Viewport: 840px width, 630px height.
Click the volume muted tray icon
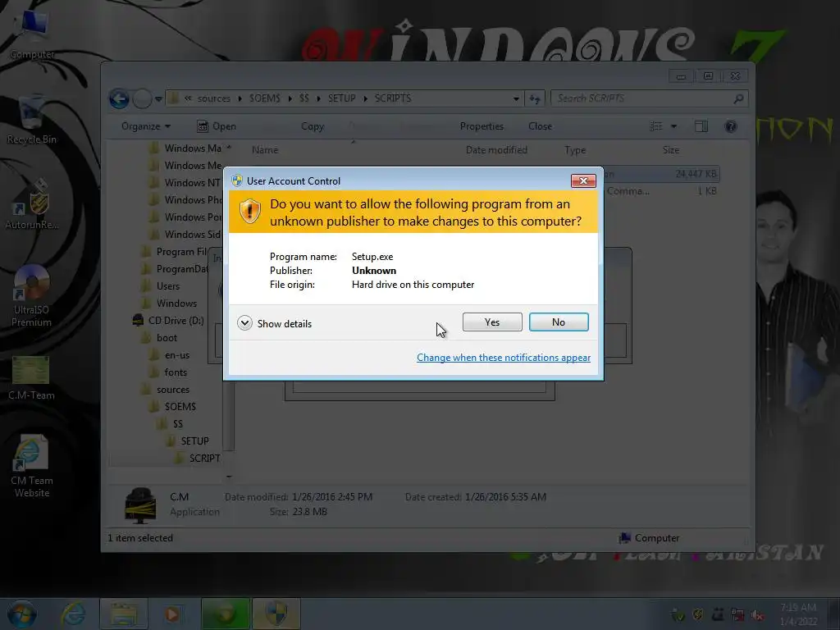tap(757, 615)
